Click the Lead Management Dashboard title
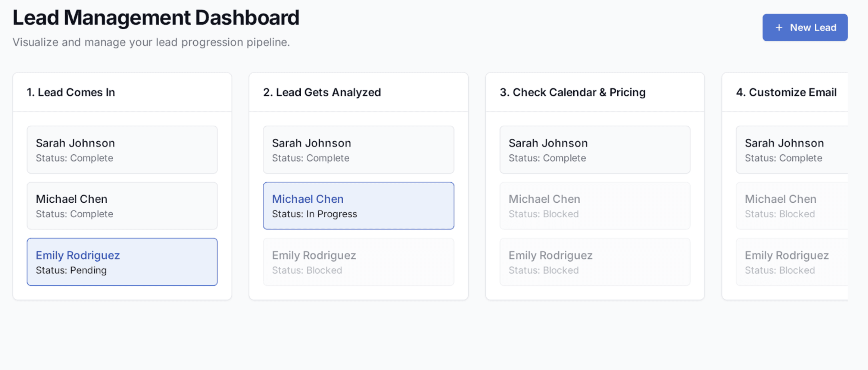The image size is (868, 370). (156, 18)
